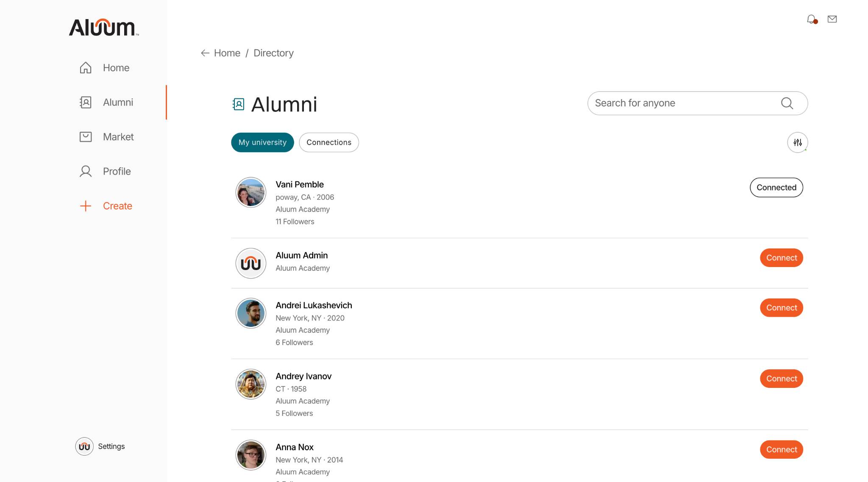Open the notifications bell icon
The height and width of the screenshot is (482, 868).
(811, 19)
